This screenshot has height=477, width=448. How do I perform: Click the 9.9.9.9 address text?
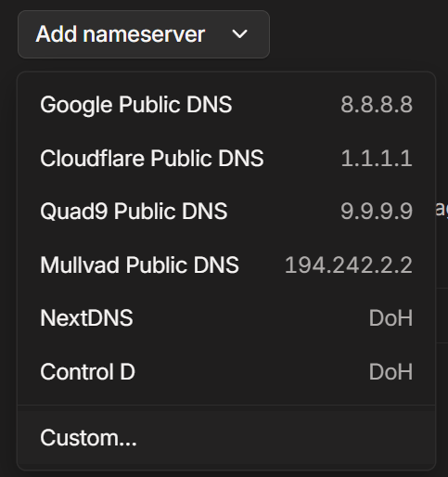coord(377,212)
